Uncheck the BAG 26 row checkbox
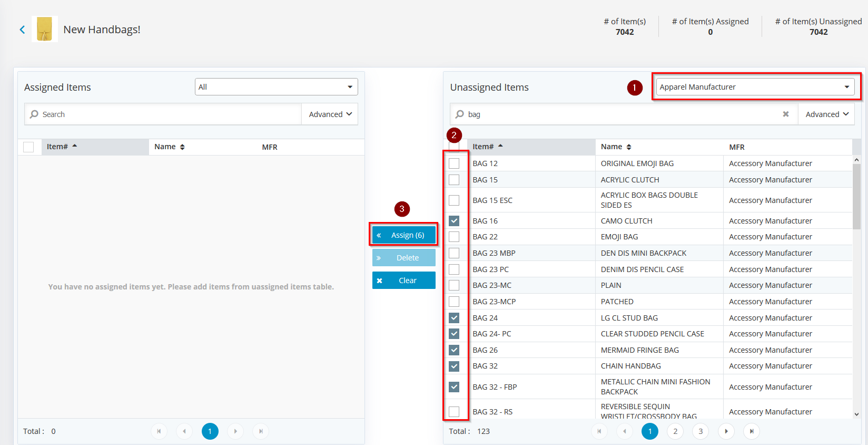868x445 pixels. click(454, 350)
